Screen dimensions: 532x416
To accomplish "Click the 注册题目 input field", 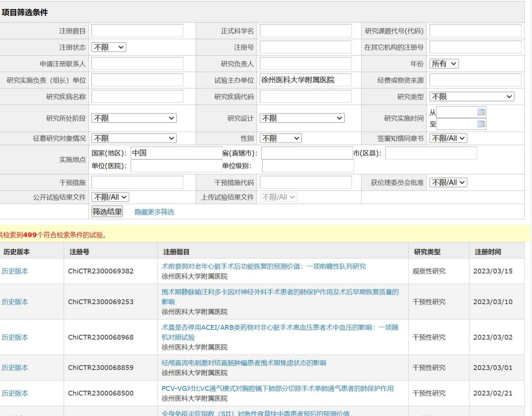I will pos(137,31).
